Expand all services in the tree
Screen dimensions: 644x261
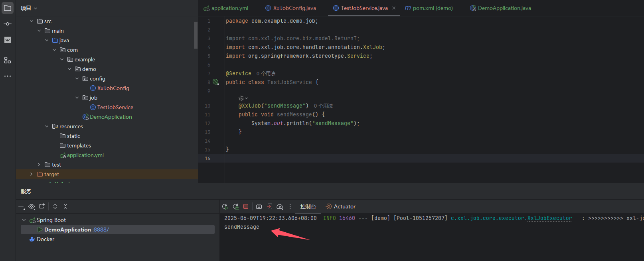pyautogui.click(x=55, y=206)
